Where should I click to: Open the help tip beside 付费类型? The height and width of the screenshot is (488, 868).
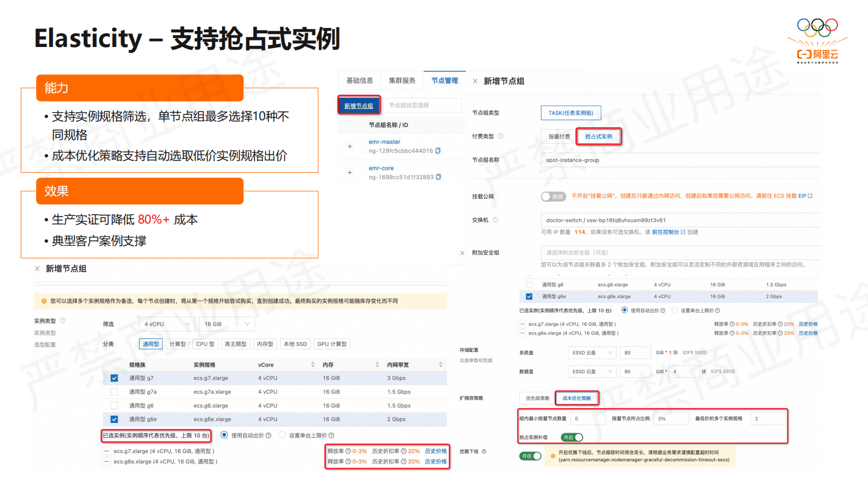click(500, 136)
